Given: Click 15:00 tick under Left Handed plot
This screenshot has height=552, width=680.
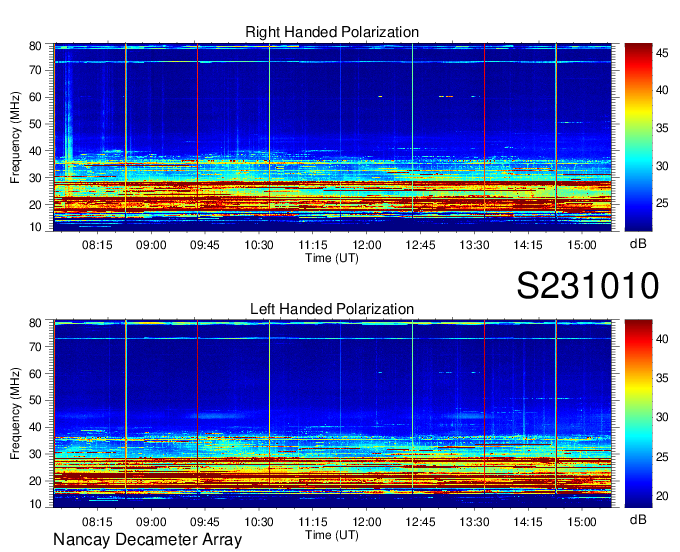Looking at the screenshot, I should click(x=582, y=522).
